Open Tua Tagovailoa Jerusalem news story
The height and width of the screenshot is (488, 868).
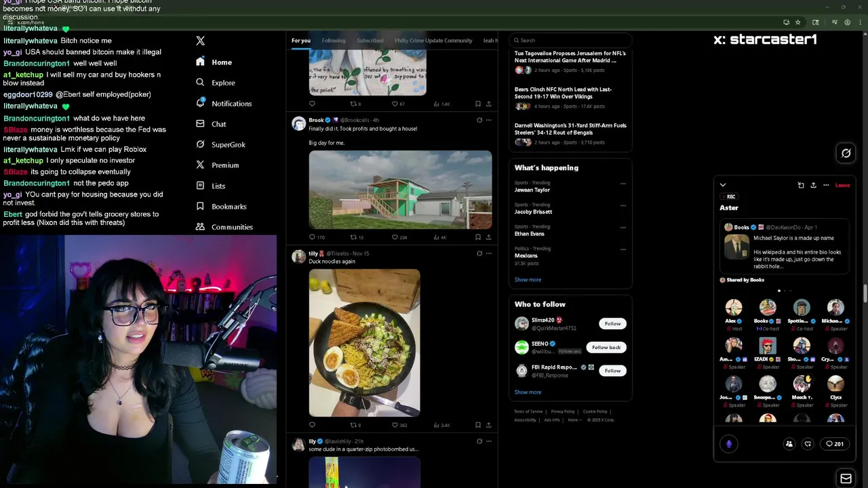click(x=570, y=62)
